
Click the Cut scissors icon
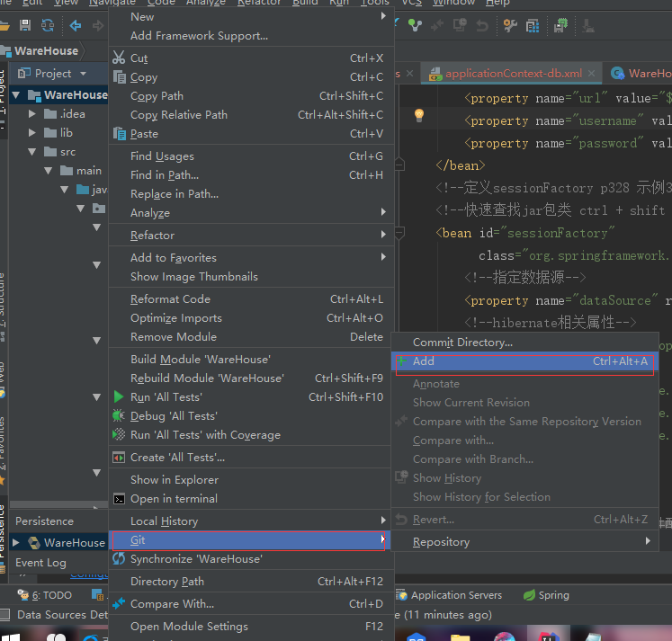[x=119, y=58]
